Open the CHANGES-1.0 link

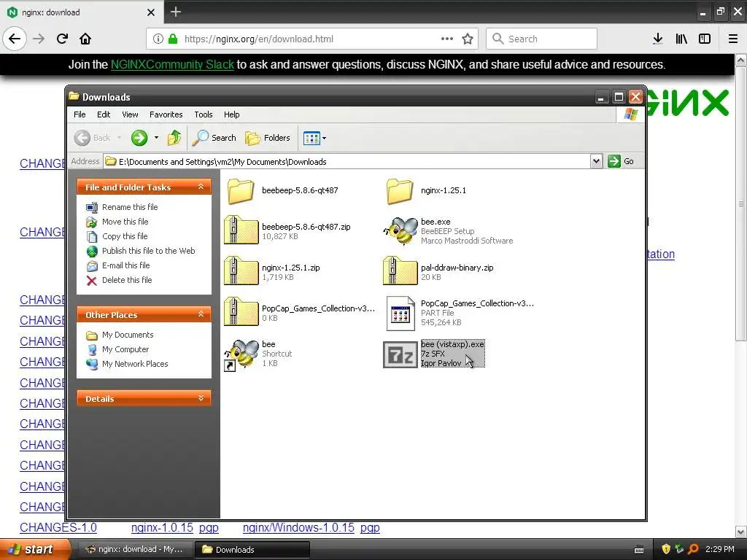pyautogui.click(x=58, y=528)
